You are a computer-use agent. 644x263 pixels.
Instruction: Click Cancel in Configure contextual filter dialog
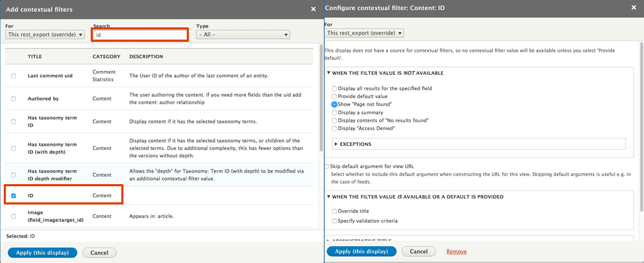419,251
